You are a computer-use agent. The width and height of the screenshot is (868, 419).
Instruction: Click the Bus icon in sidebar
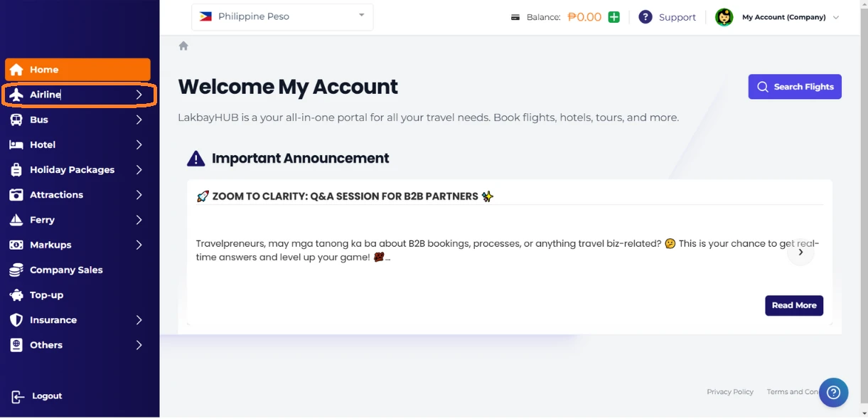point(16,120)
